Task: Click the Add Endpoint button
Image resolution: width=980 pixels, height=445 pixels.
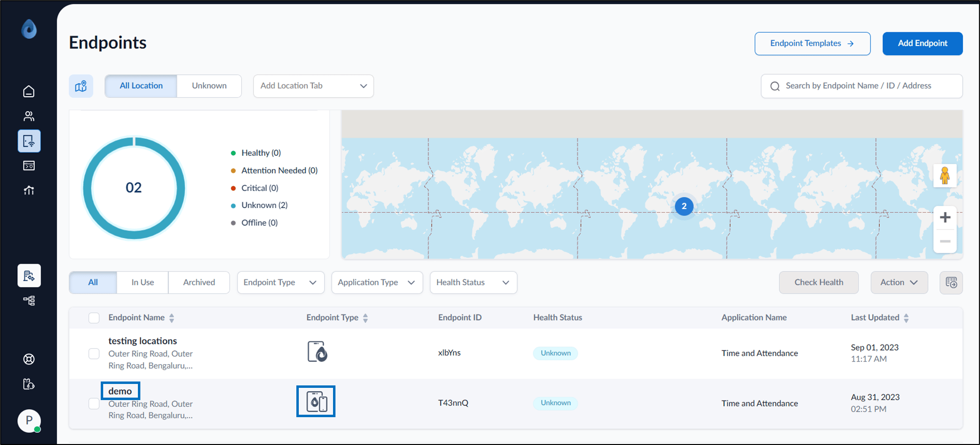Action: (922, 43)
